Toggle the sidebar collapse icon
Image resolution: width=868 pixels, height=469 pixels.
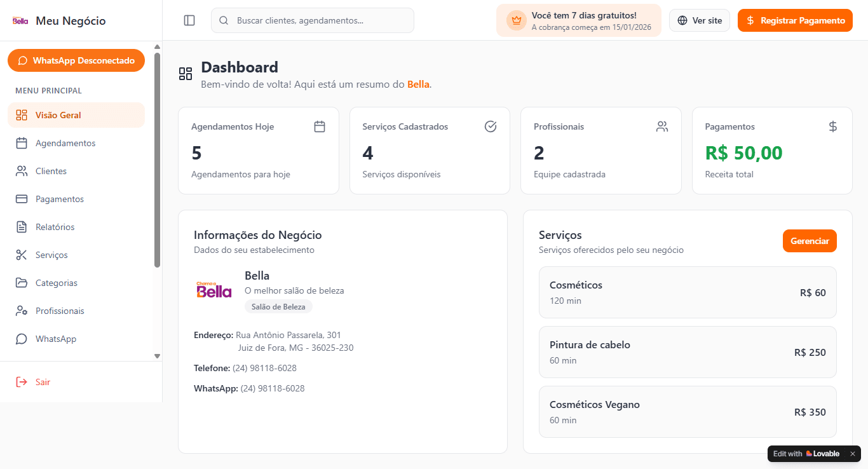(x=189, y=20)
